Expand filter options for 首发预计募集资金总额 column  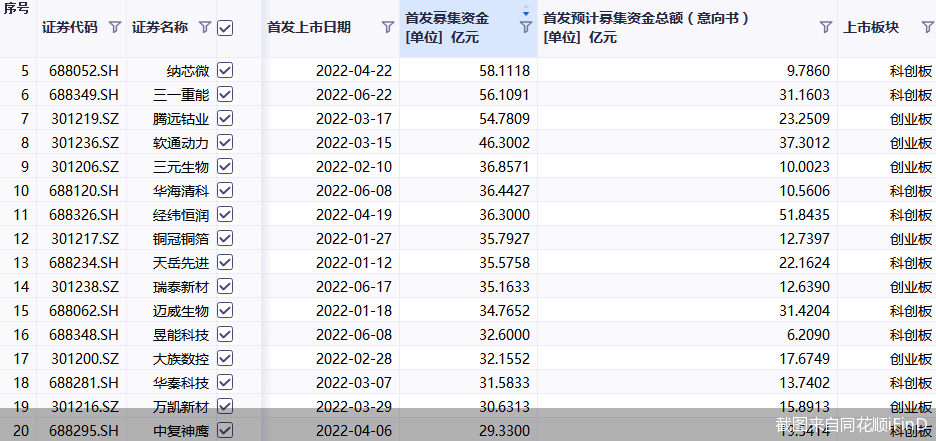pos(825,28)
